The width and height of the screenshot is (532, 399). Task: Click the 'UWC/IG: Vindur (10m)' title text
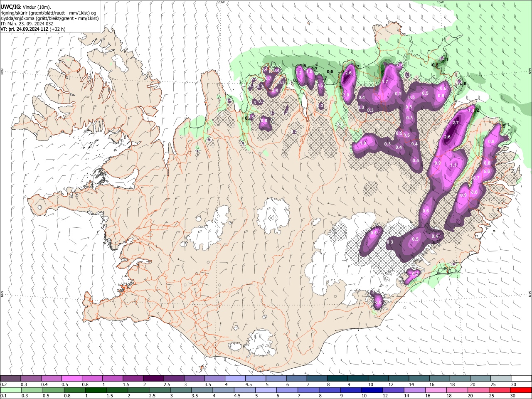coord(26,7)
